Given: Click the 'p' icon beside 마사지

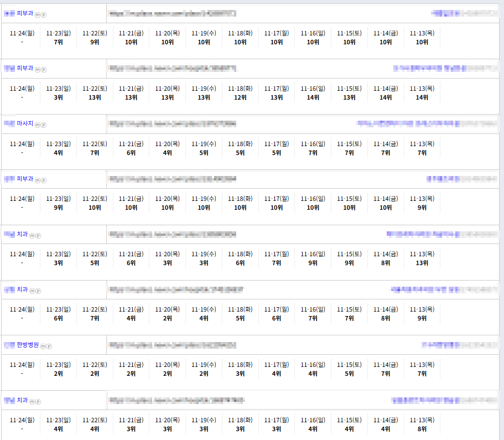Looking at the screenshot, I should tap(44, 125).
